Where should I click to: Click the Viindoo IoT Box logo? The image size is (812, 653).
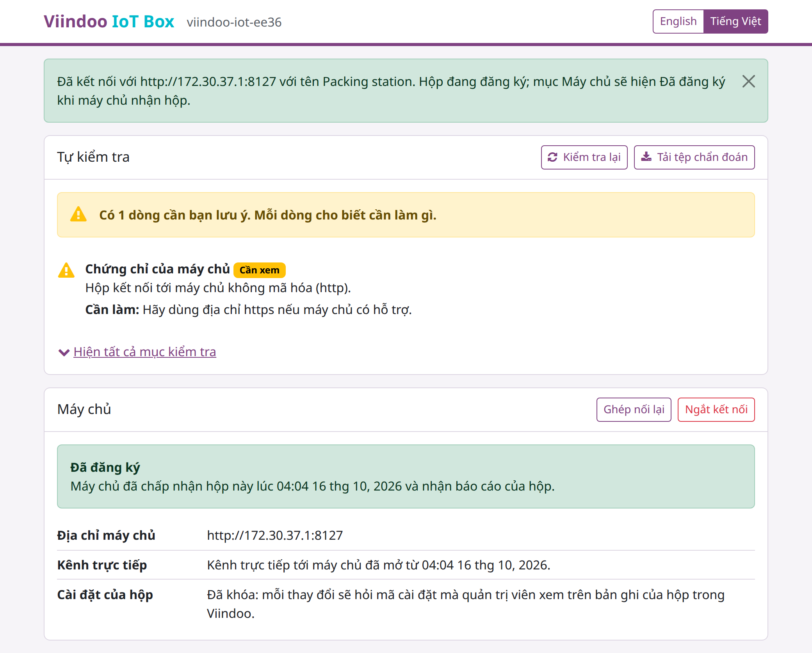pos(109,21)
